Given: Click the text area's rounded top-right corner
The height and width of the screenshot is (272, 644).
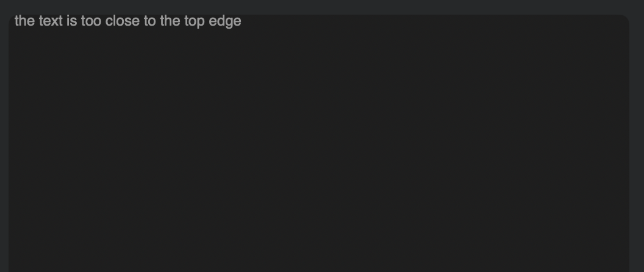Looking at the screenshot, I should click(x=624, y=19).
